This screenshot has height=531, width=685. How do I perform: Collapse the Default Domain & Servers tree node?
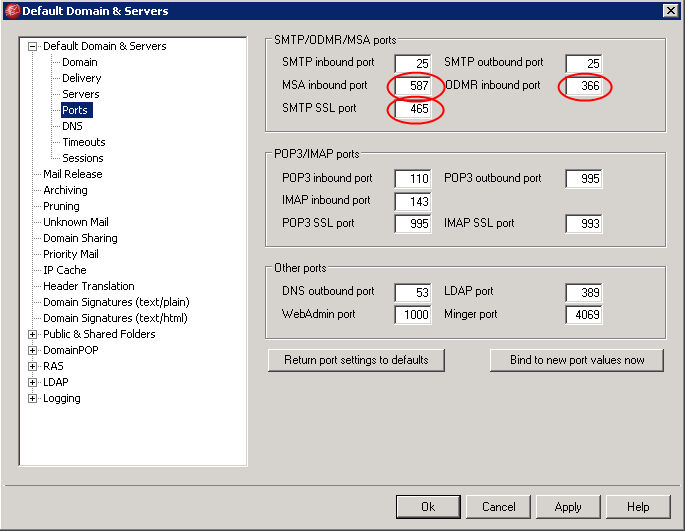(x=32, y=46)
